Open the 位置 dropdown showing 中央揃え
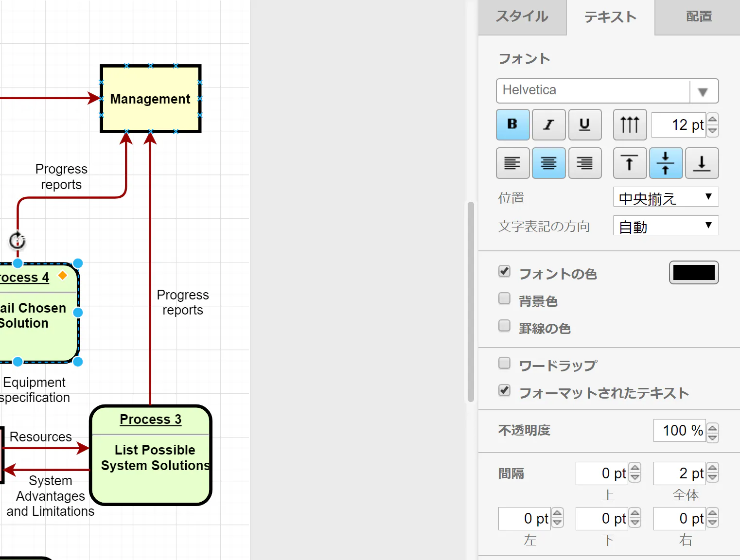Image resolution: width=740 pixels, height=560 pixels. (666, 197)
